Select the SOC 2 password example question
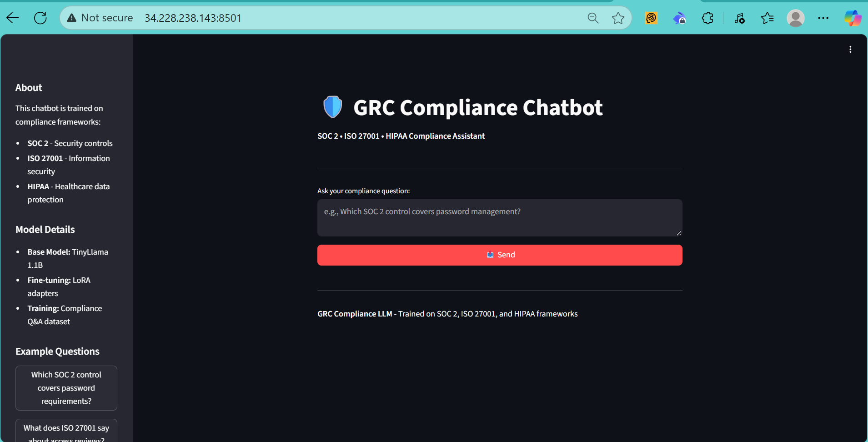 pos(66,387)
